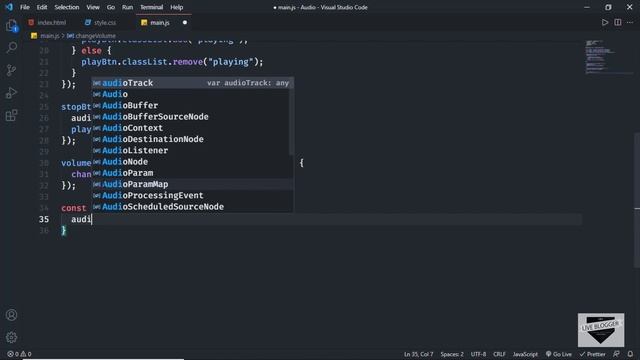This screenshot has height=360, width=640.
Task: Choose the AudioNode suggestion
Action: (x=192, y=162)
